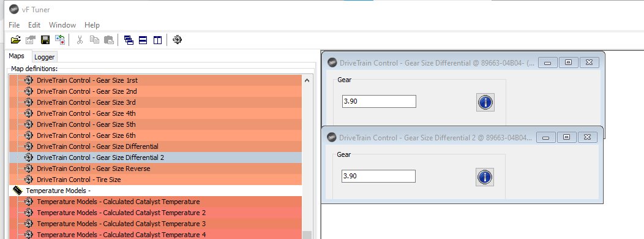
Task: Click map icon beside Tire Size
Action: pyautogui.click(x=28, y=180)
